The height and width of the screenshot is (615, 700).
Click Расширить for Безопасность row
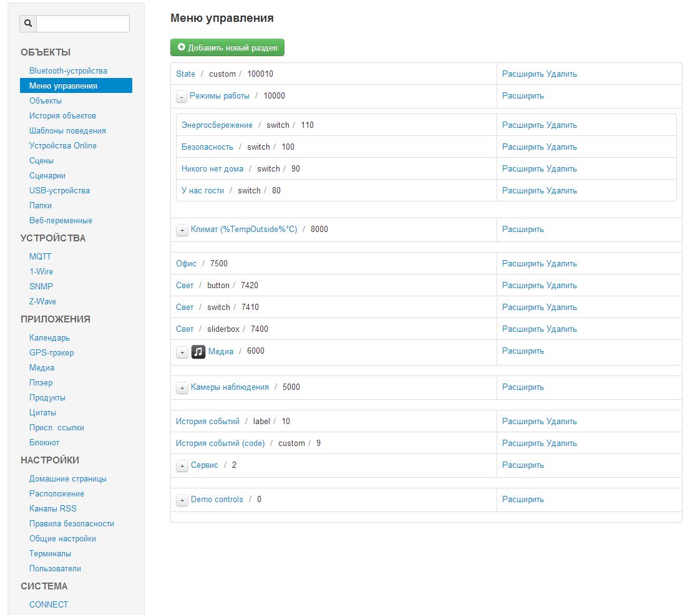coord(523,147)
